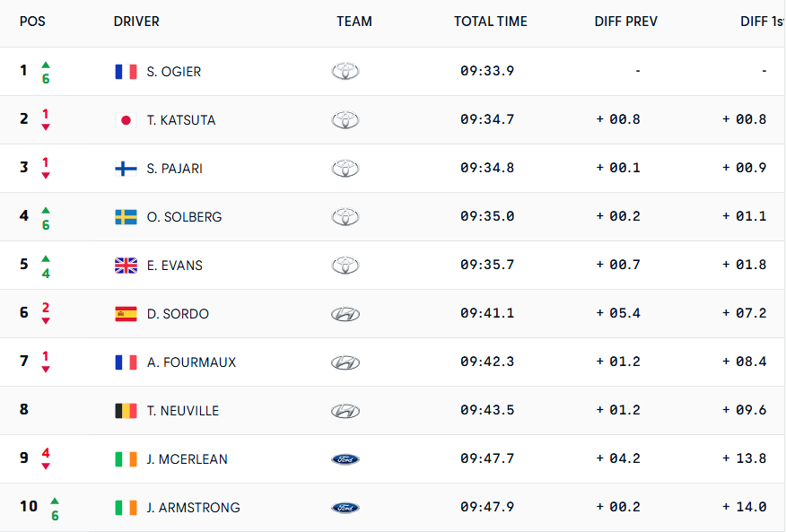Click the Ford logo in McErlean's row
Viewport: 786px width, 532px height.
pyautogui.click(x=345, y=459)
